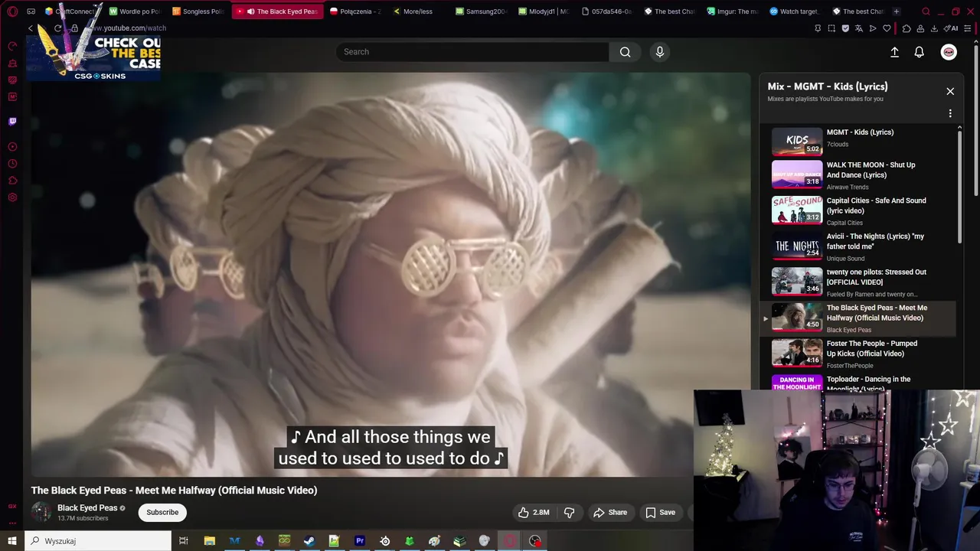Viewport: 980px width, 551px height.
Task: Select current Meet Me Halfway playlist entry
Action: (x=859, y=318)
